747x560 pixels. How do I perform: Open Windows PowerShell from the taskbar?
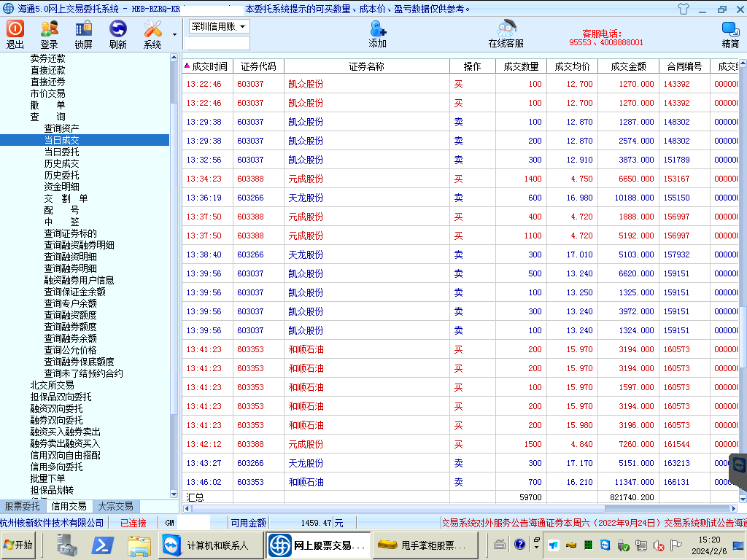click(x=104, y=545)
